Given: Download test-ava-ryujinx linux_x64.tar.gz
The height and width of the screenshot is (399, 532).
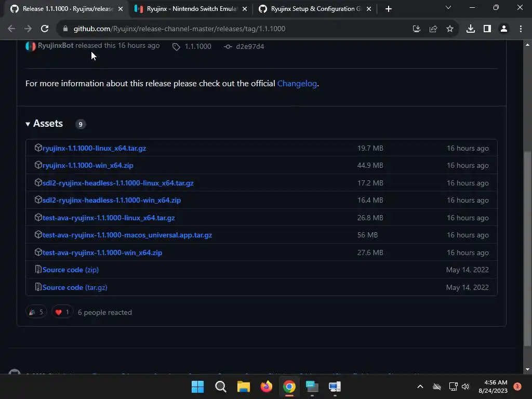Looking at the screenshot, I should [x=109, y=218].
